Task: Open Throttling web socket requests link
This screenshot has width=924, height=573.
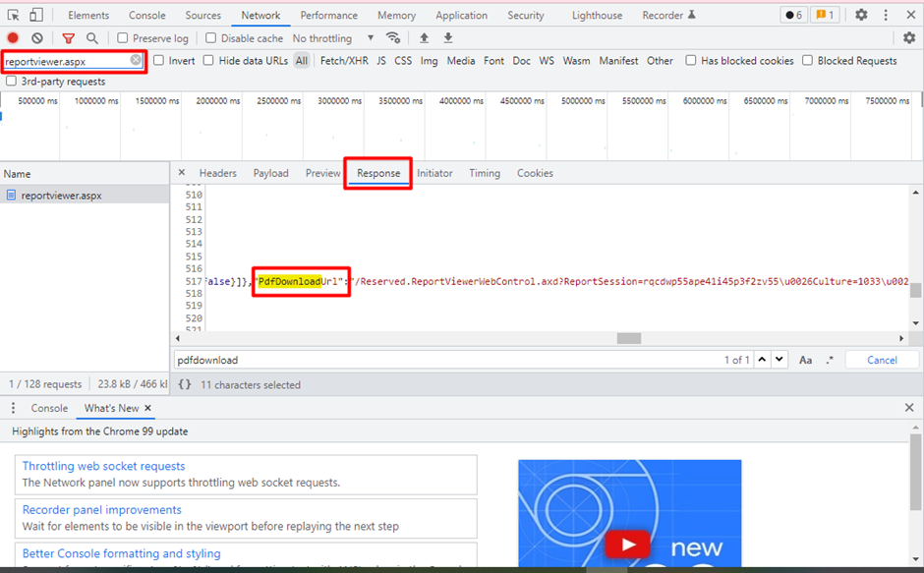Action: click(104, 466)
